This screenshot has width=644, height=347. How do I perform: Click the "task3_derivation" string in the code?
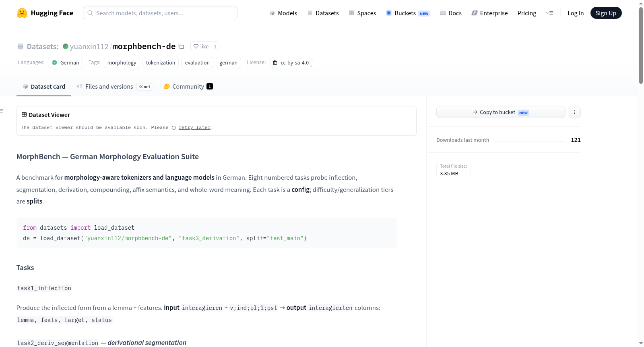tap(209, 238)
